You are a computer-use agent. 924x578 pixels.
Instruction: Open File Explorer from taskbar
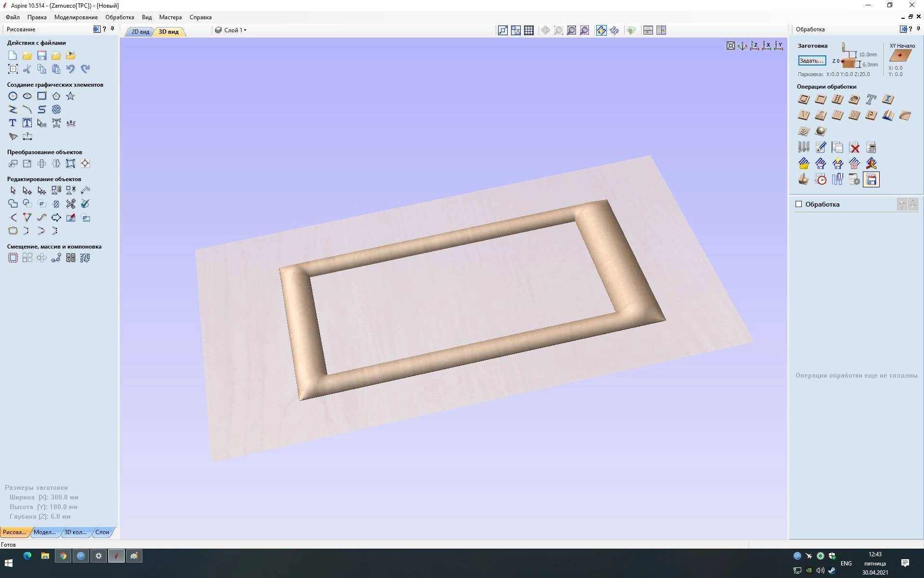[45, 556]
